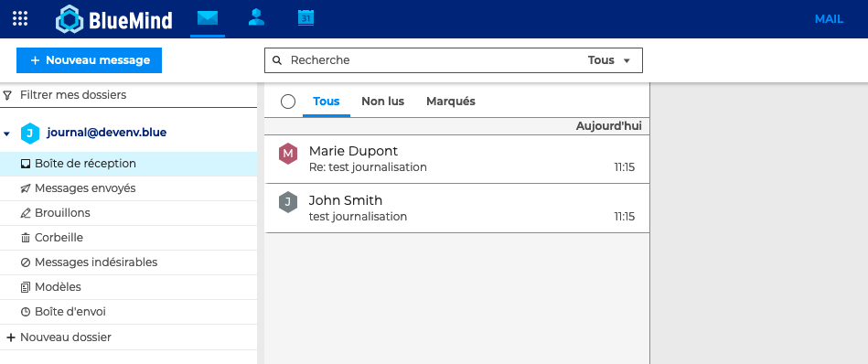Open the Calendar icon in top bar
Viewport: 868px width, 364px height.
point(305,17)
